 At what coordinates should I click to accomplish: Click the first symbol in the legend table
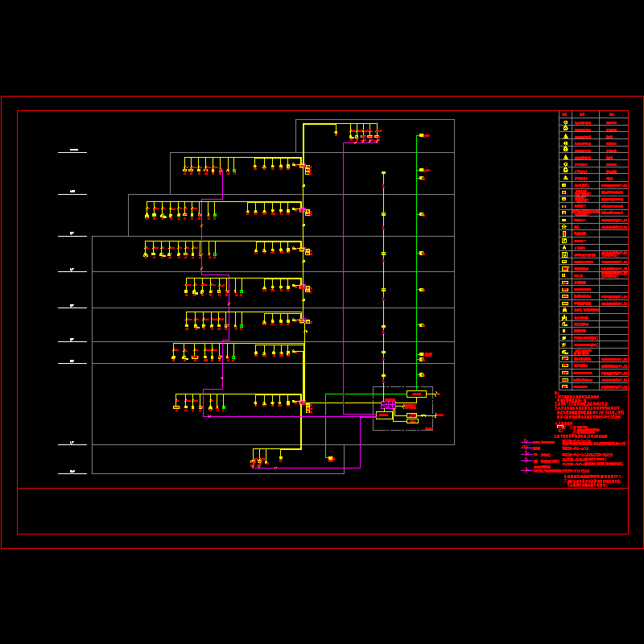pos(565,121)
